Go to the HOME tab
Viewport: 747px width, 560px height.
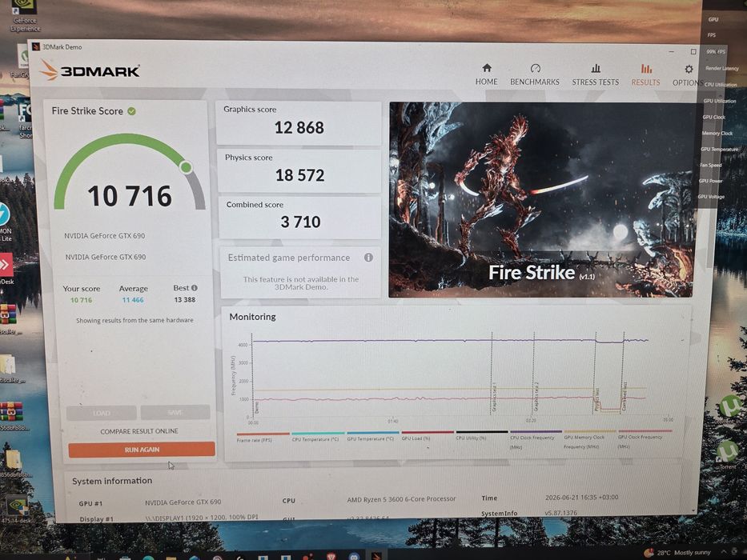487,74
